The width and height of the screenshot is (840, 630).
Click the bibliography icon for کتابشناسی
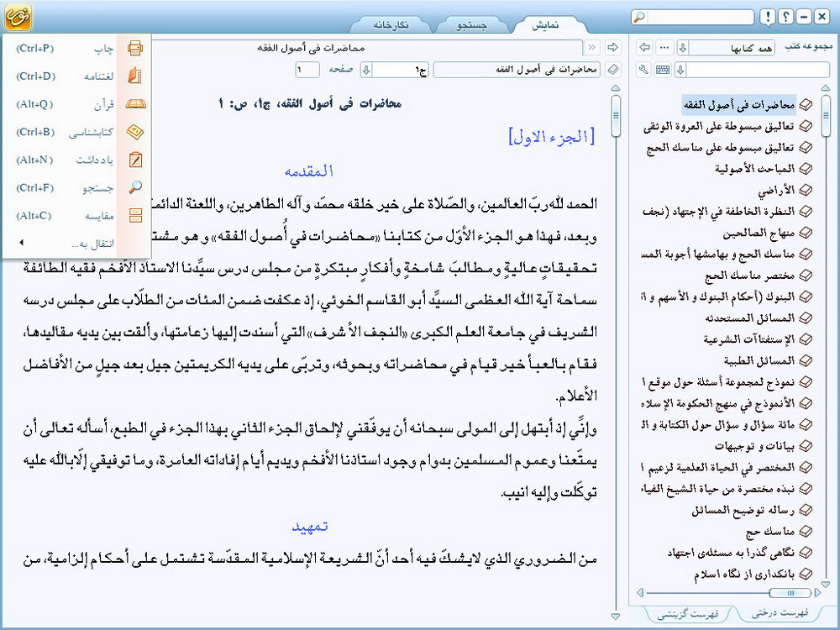coord(135,132)
